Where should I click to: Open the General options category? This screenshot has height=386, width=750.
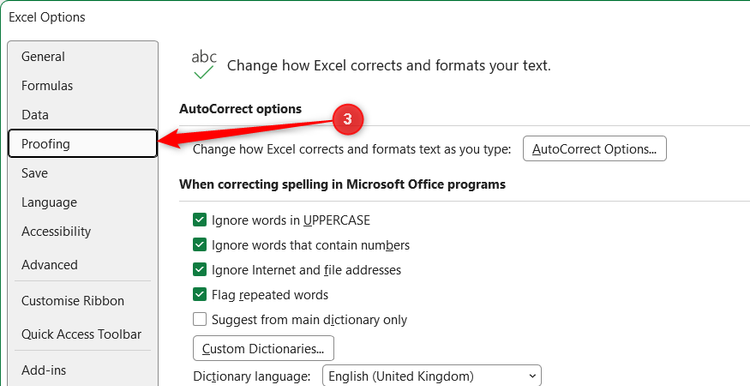(x=83, y=56)
